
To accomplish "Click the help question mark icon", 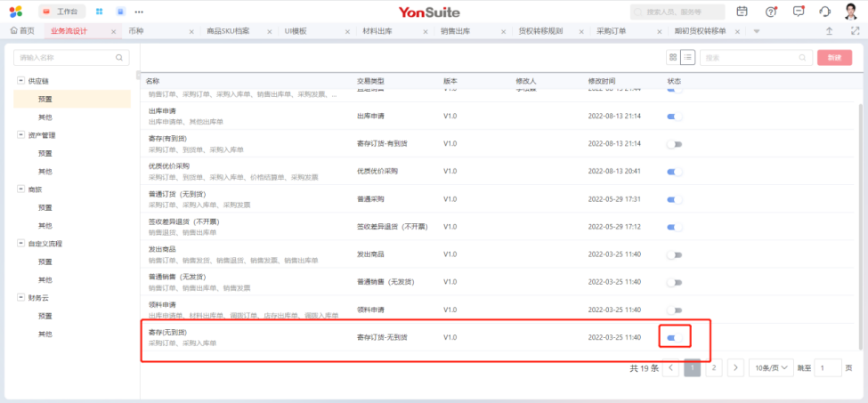I will tap(770, 12).
